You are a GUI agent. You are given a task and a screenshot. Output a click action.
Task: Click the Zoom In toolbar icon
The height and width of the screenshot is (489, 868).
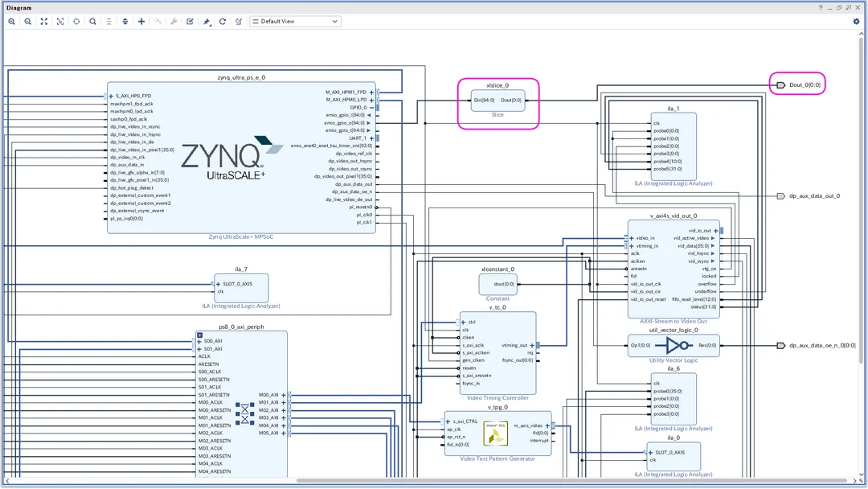(11, 22)
